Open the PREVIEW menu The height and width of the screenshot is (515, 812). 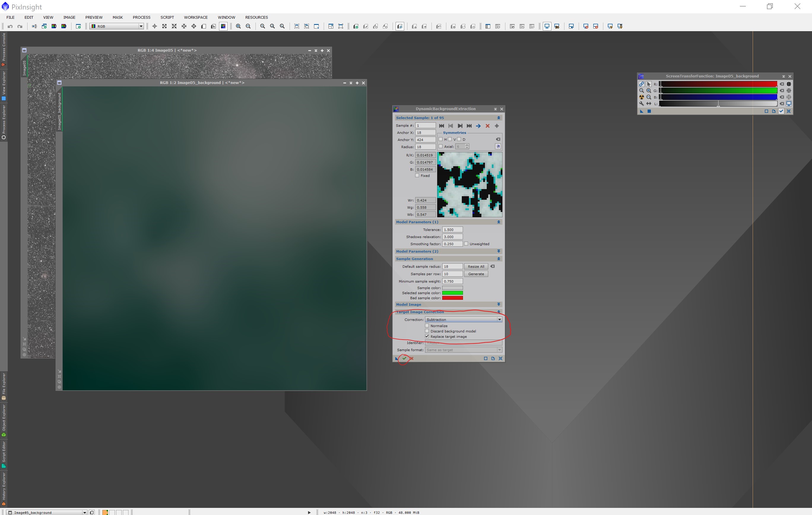94,17
